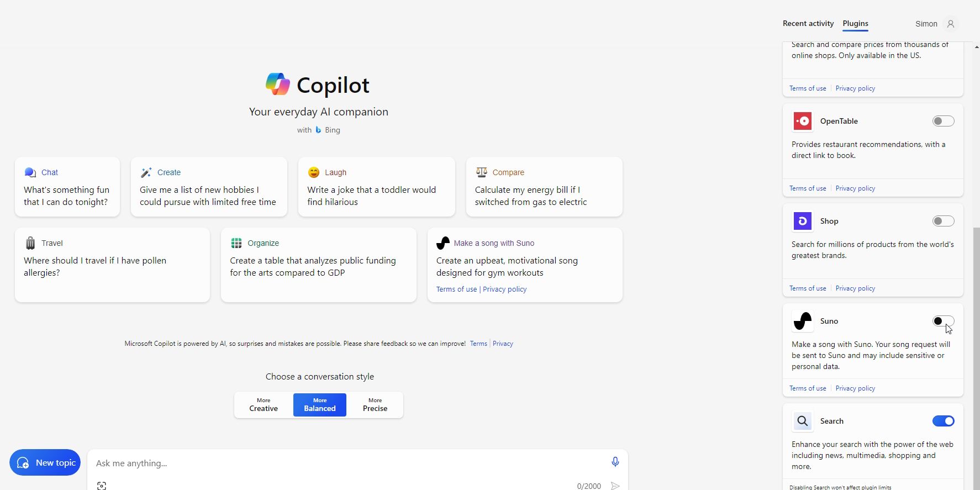
Task: Enable the Shop plugin
Action: pos(943,220)
